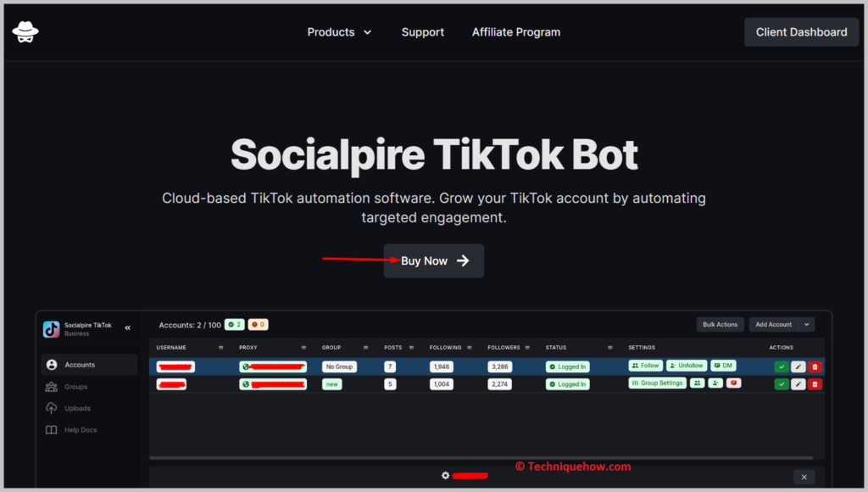868x492 pixels.
Task: Click the Accounts person icon in sidebar
Action: coord(52,365)
